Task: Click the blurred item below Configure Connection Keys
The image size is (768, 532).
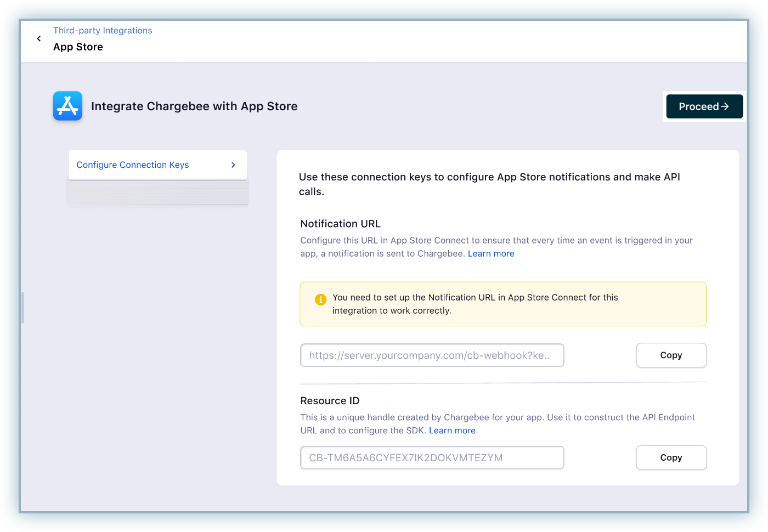Action: 157,193
